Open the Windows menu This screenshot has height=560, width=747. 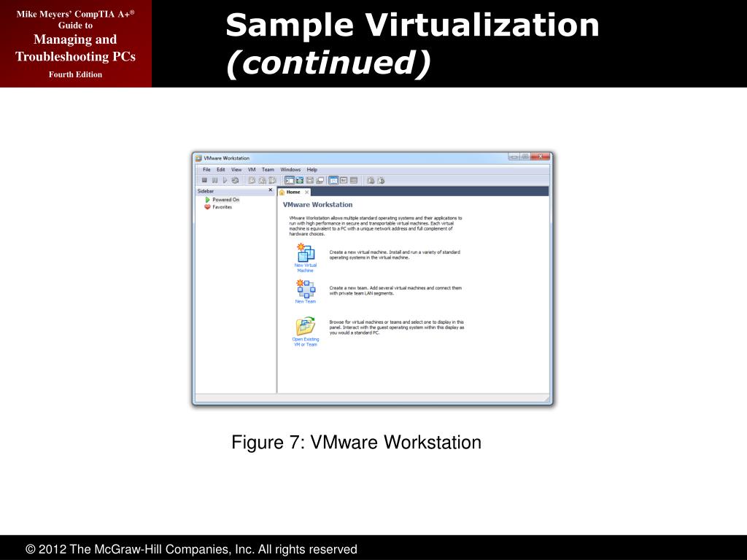[290, 169]
